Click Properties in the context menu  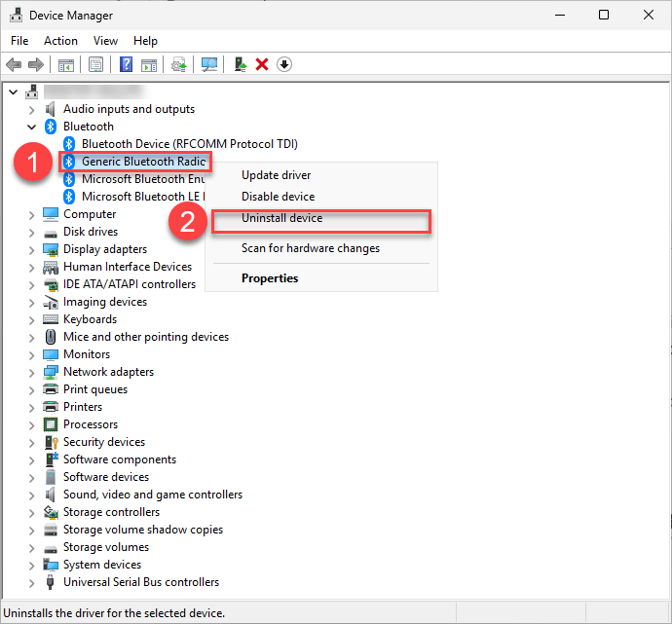coord(270,278)
